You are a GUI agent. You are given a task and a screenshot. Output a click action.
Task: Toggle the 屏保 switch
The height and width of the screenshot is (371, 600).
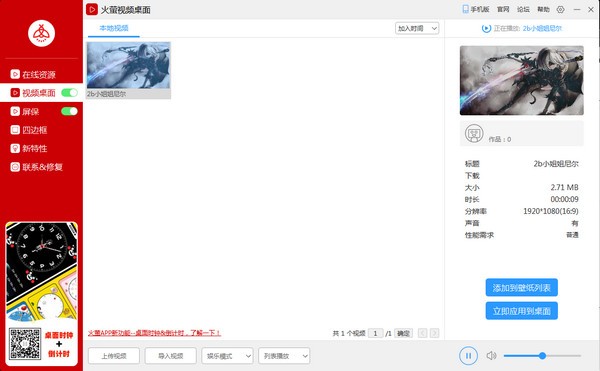coord(69,111)
